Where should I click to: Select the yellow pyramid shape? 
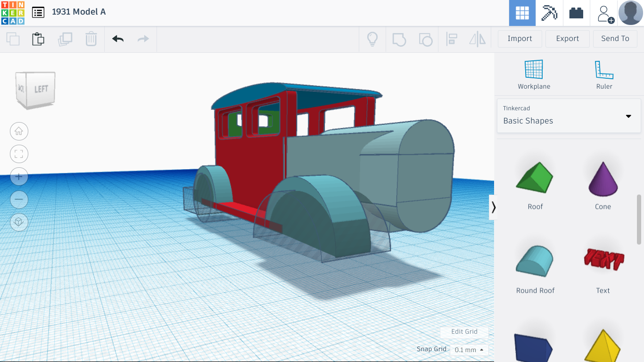click(603, 346)
